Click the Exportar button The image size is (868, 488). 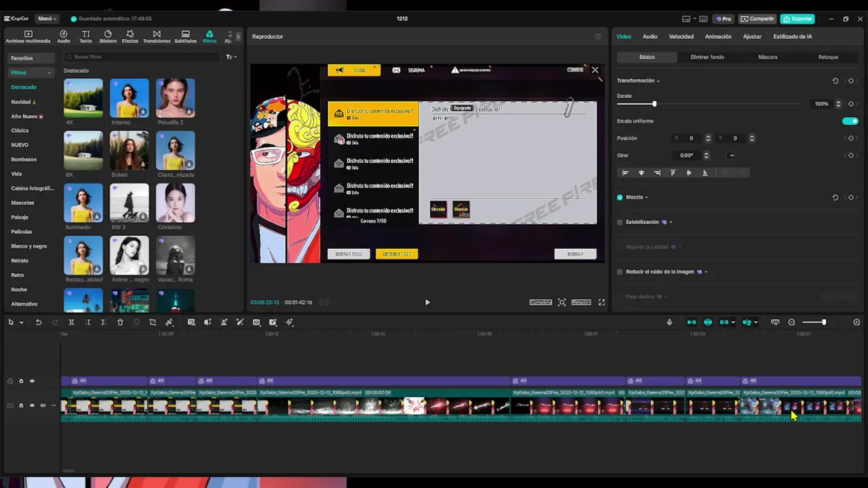coord(797,18)
